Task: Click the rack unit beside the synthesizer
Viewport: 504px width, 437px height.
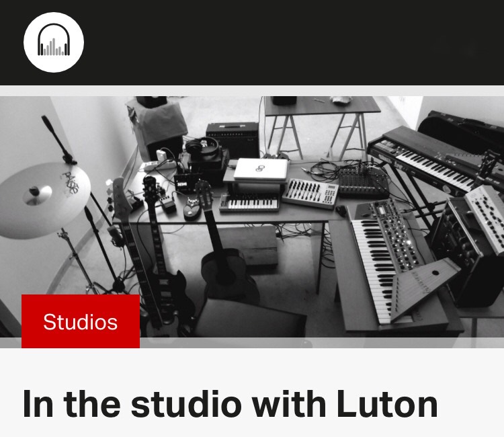Action: tap(468, 247)
